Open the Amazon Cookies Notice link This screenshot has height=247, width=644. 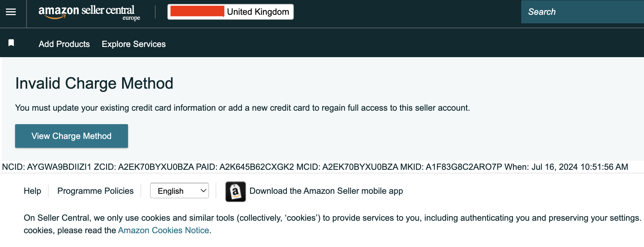(163, 230)
